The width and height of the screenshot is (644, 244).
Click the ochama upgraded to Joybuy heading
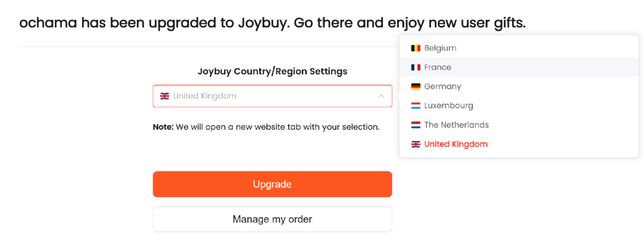coord(272,23)
